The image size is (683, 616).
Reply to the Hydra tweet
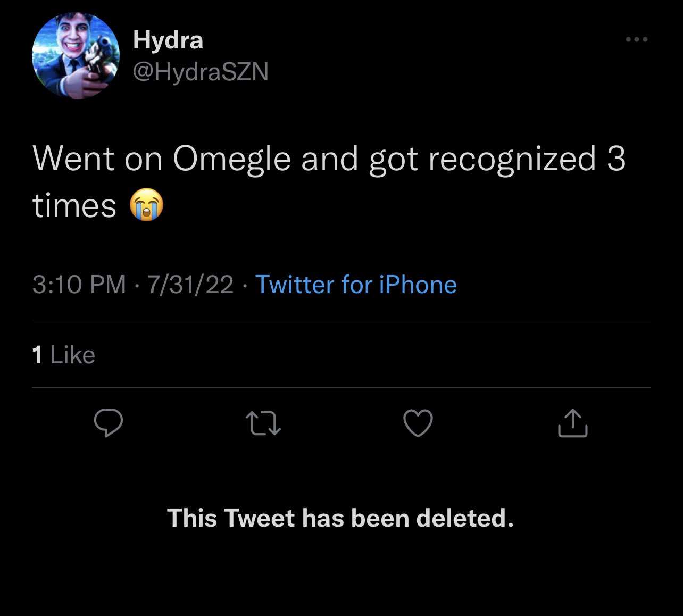(x=109, y=423)
